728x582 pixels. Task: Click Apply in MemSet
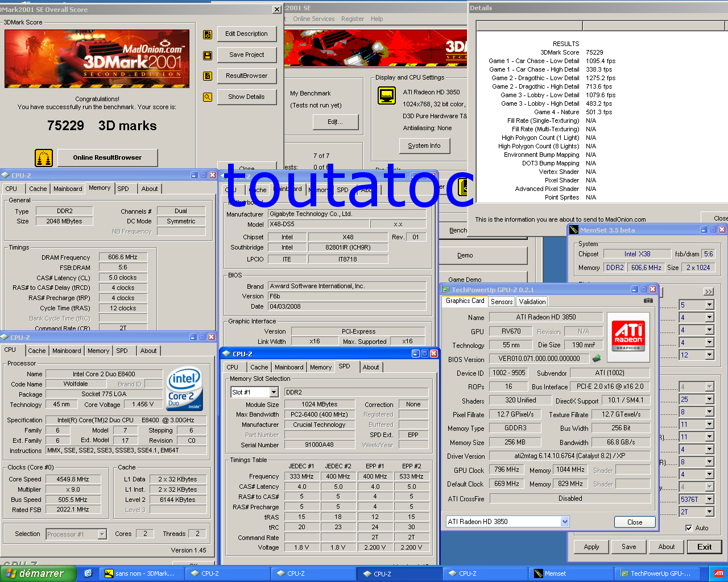591,547
